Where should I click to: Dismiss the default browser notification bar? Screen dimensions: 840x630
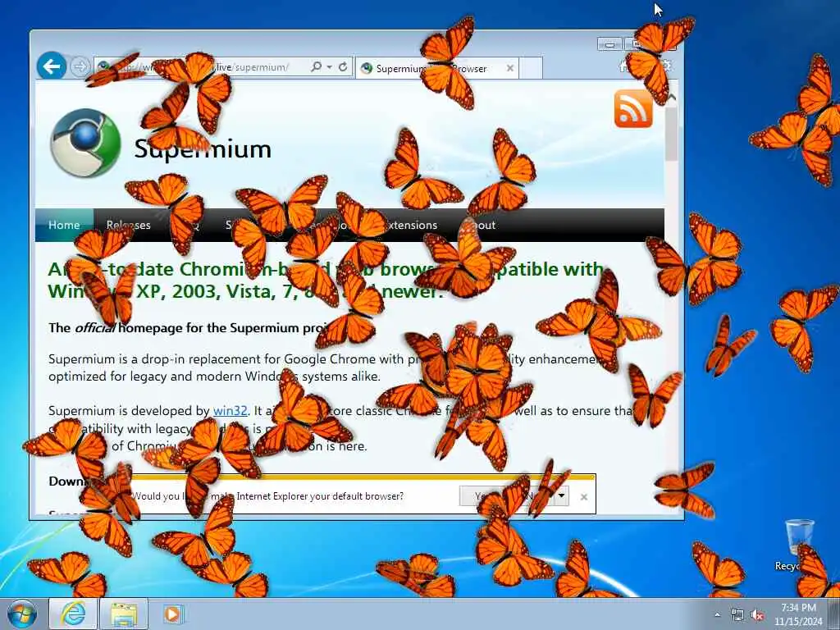click(x=584, y=496)
